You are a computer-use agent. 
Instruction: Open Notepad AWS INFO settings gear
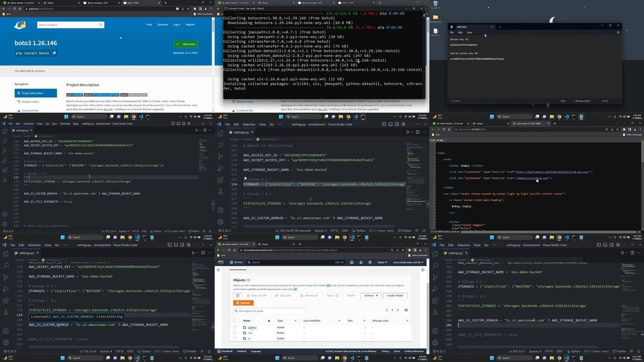point(618,32)
